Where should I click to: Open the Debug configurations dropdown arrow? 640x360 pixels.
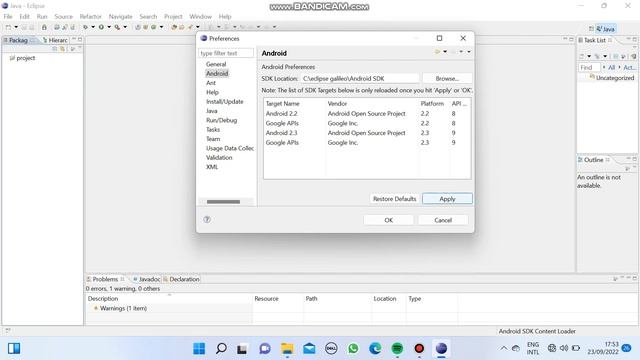point(93,27)
